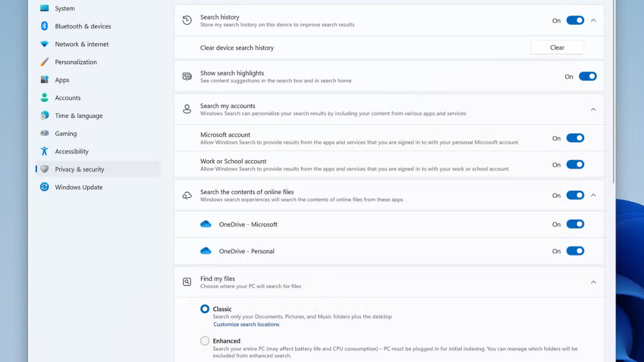Go to the Gaming settings page

pyautogui.click(x=98, y=133)
